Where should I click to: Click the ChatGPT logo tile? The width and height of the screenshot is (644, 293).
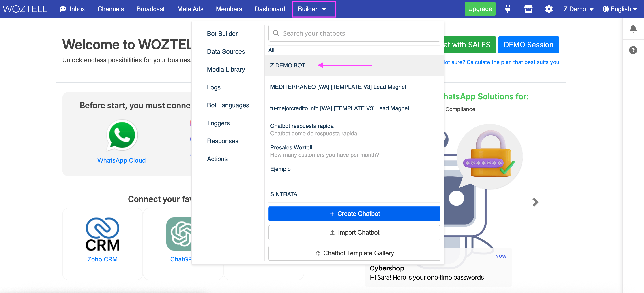coord(179,234)
